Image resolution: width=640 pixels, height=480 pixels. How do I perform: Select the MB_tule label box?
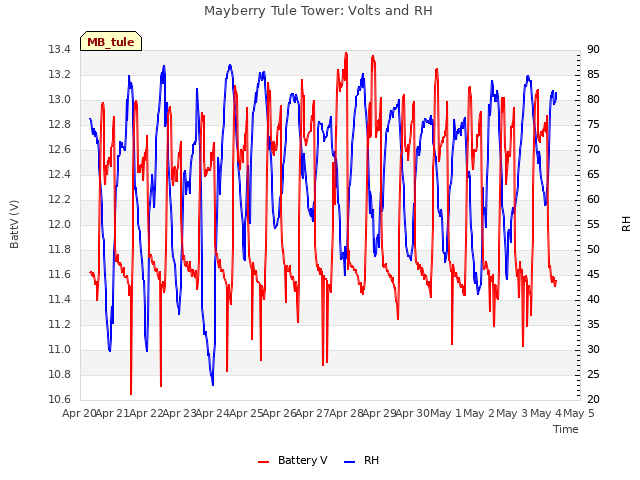(111, 41)
